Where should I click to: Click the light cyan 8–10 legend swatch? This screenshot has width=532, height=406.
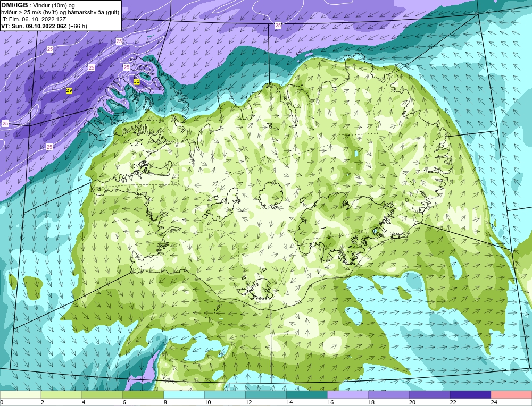[184, 395]
